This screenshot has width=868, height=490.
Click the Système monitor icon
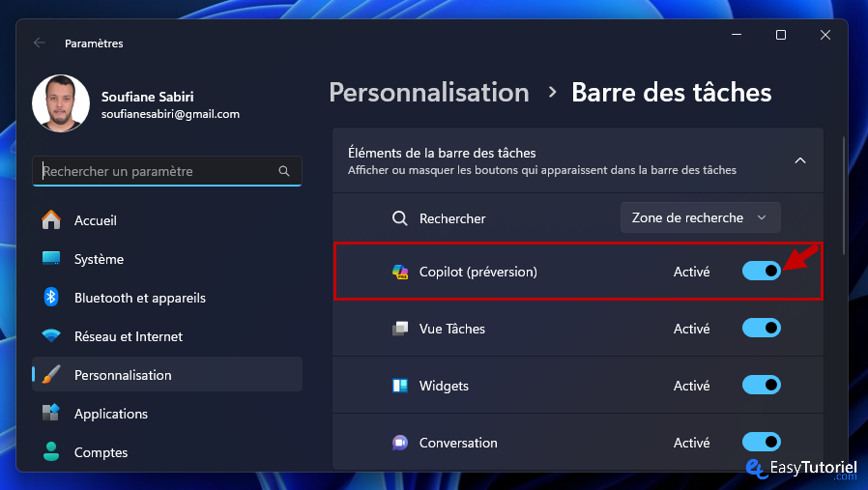point(51,259)
